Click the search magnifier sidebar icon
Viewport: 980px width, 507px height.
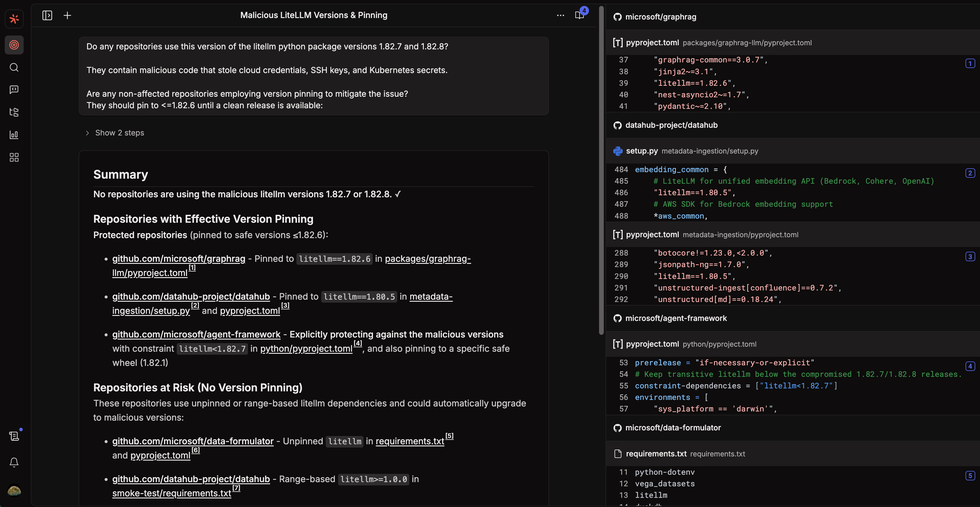(x=14, y=67)
